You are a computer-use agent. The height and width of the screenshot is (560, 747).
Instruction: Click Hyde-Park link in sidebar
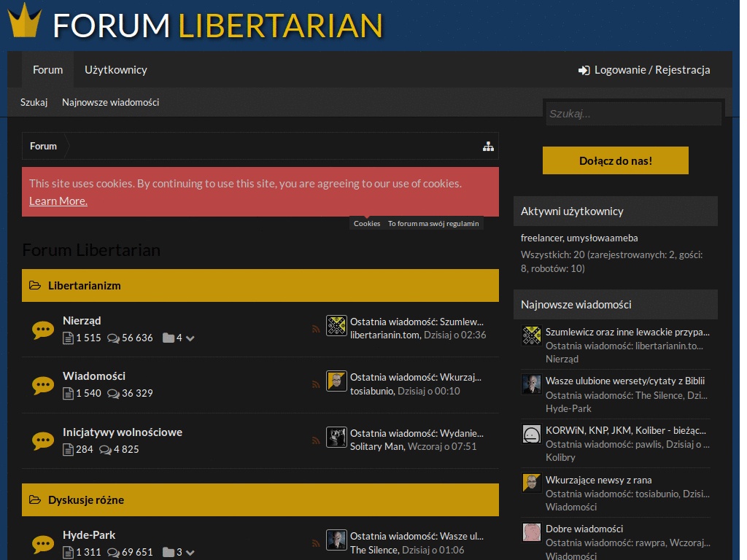coord(568,408)
